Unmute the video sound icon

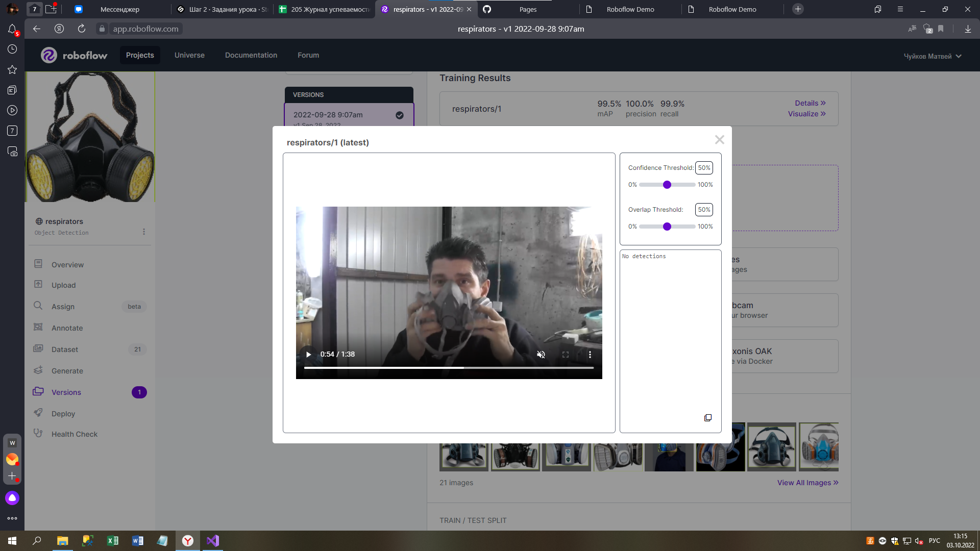tap(541, 355)
